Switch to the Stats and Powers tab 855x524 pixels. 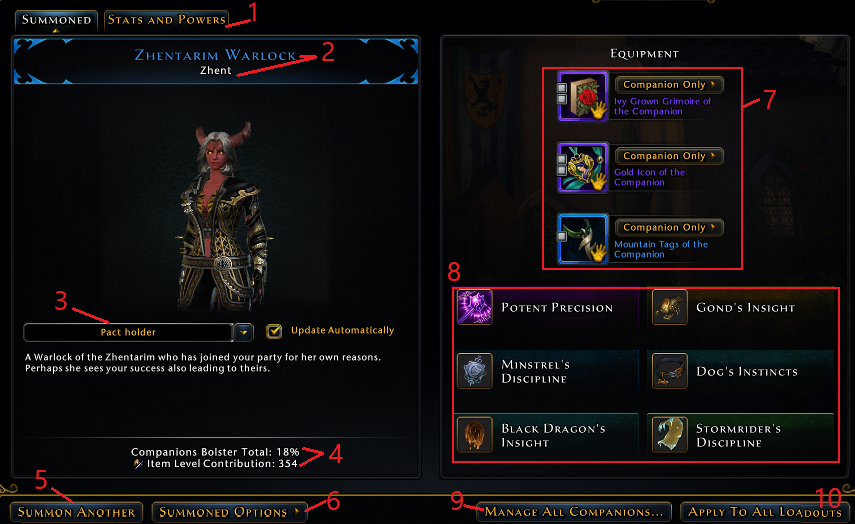point(166,20)
